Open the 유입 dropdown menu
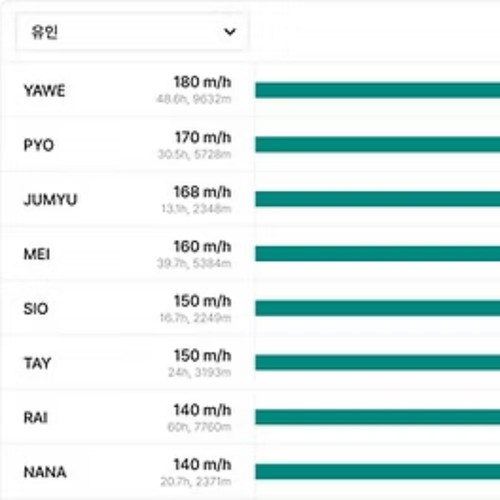The image size is (500, 500). pyautogui.click(x=132, y=32)
